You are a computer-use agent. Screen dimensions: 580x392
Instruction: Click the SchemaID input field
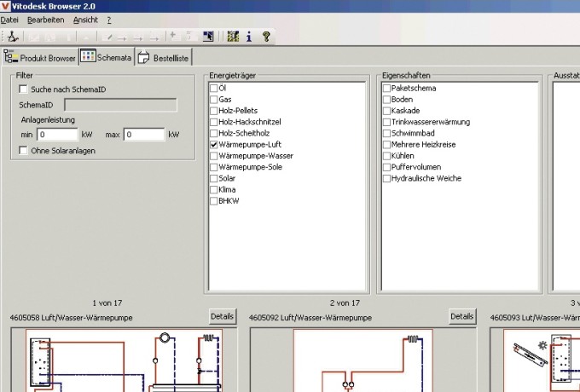point(120,105)
